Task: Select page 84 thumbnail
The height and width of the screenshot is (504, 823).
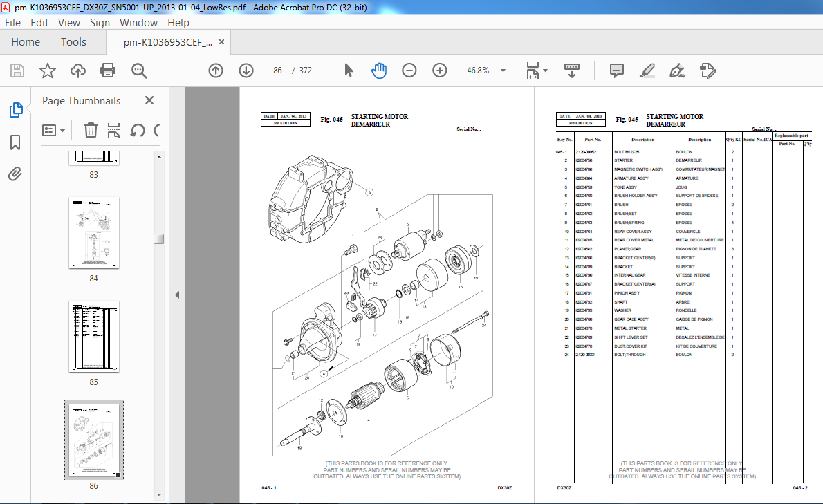Action: click(x=94, y=233)
